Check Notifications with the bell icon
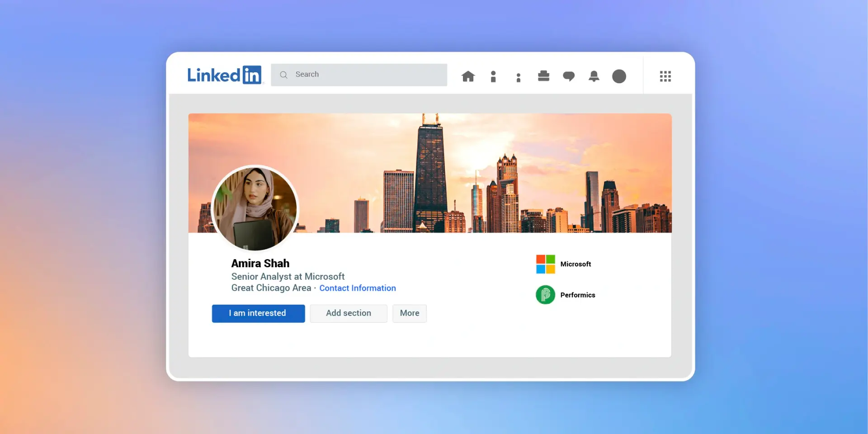This screenshot has height=434, width=868. [x=594, y=76]
